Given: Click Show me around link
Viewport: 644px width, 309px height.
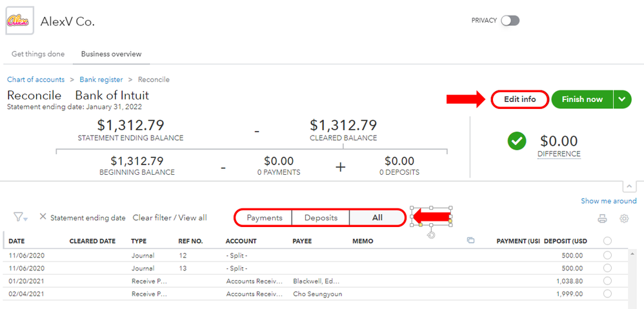Looking at the screenshot, I should pos(609,201).
